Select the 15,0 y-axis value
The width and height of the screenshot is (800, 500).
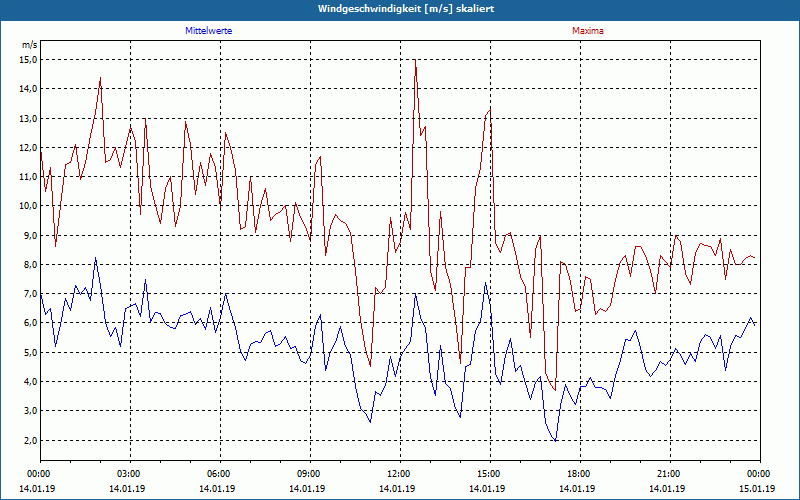coord(29,60)
